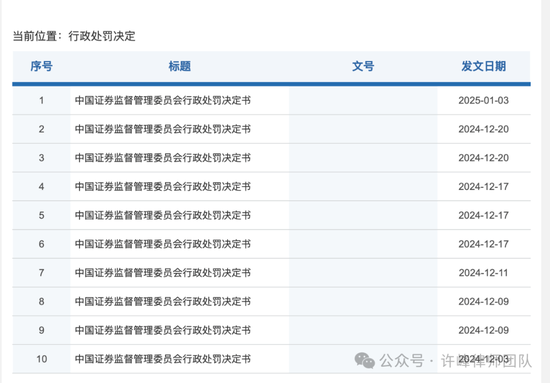
Task: Select the 2024-12-20 date in row 3
Action: 483,158
